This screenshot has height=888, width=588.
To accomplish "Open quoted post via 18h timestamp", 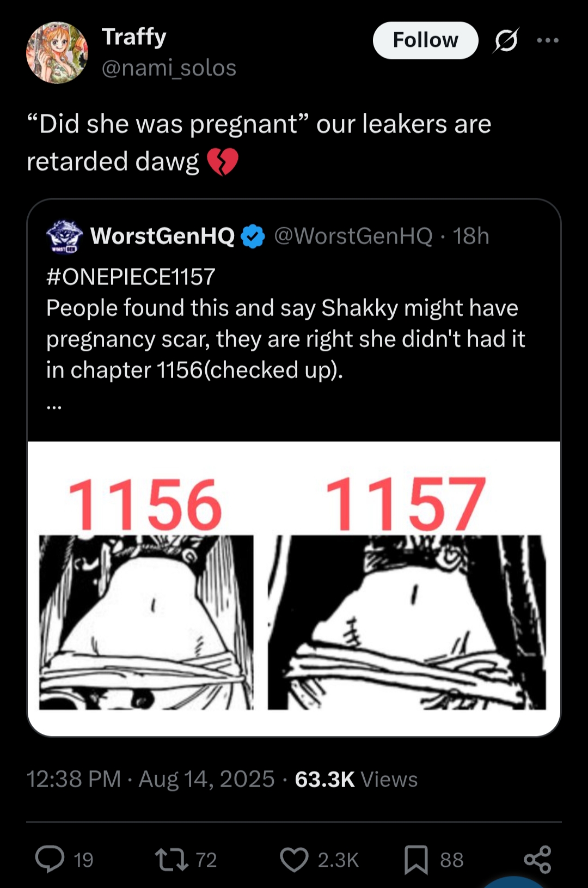I will coord(471,236).
